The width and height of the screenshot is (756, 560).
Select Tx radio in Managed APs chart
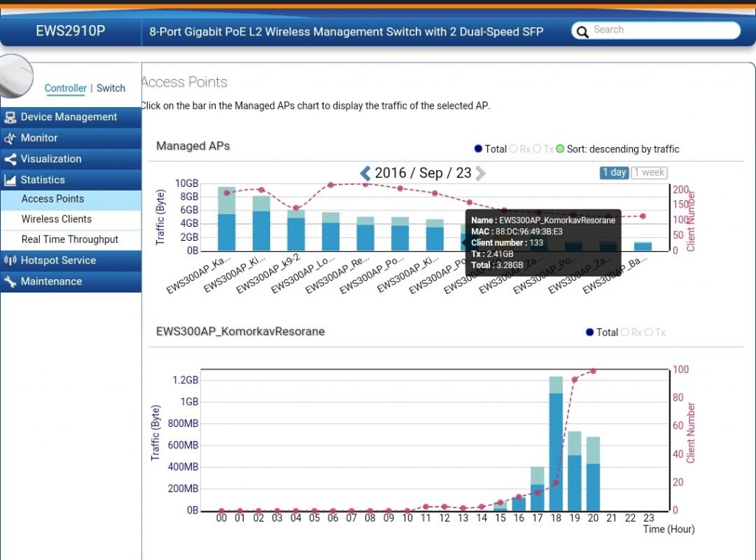coord(537,148)
